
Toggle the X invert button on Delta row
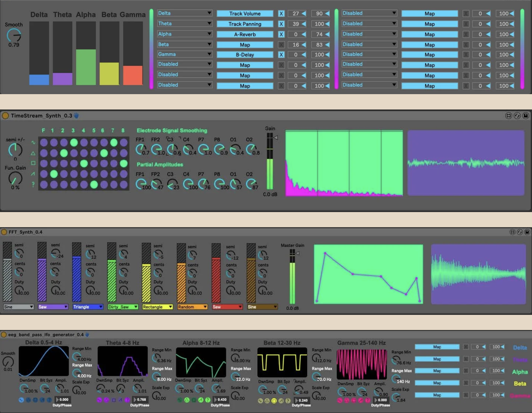[281, 14]
